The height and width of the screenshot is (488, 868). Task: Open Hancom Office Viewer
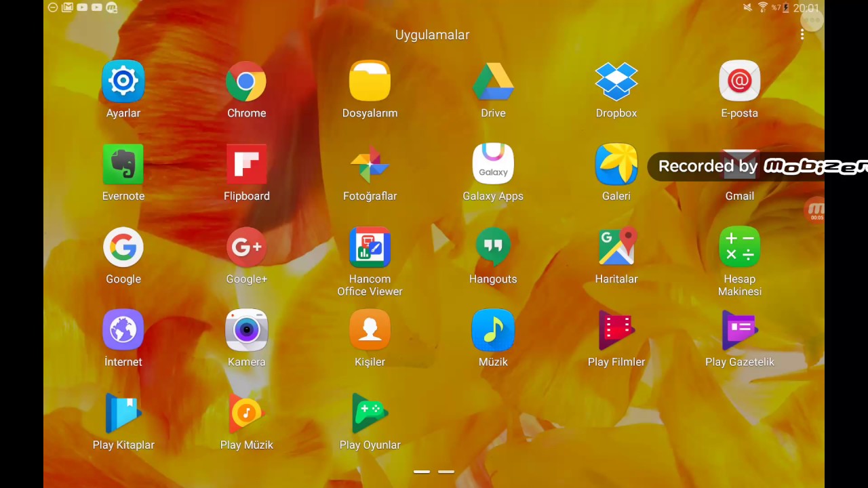click(x=370, y=247)
